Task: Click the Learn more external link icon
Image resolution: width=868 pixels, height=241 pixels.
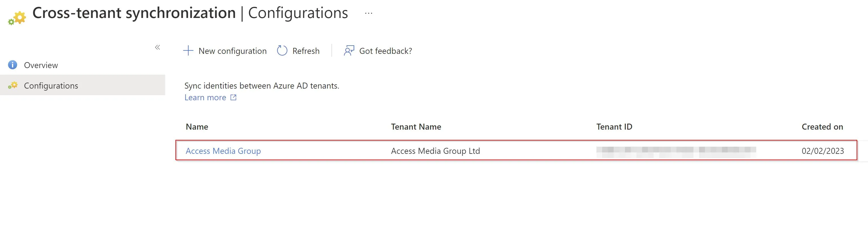Action: click(x=233, y=98)
